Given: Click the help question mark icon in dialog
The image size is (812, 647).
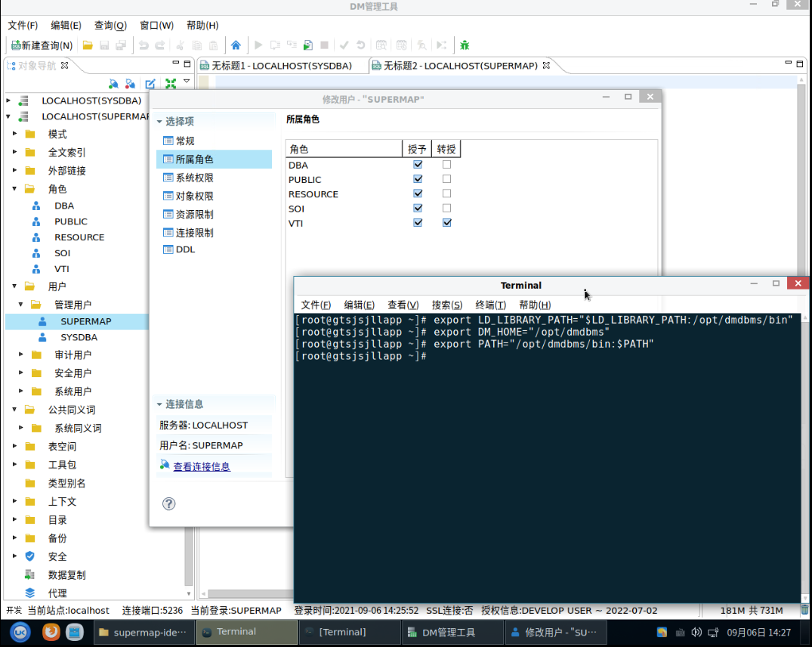Looking at the screenshot, I should click(169, 503).
